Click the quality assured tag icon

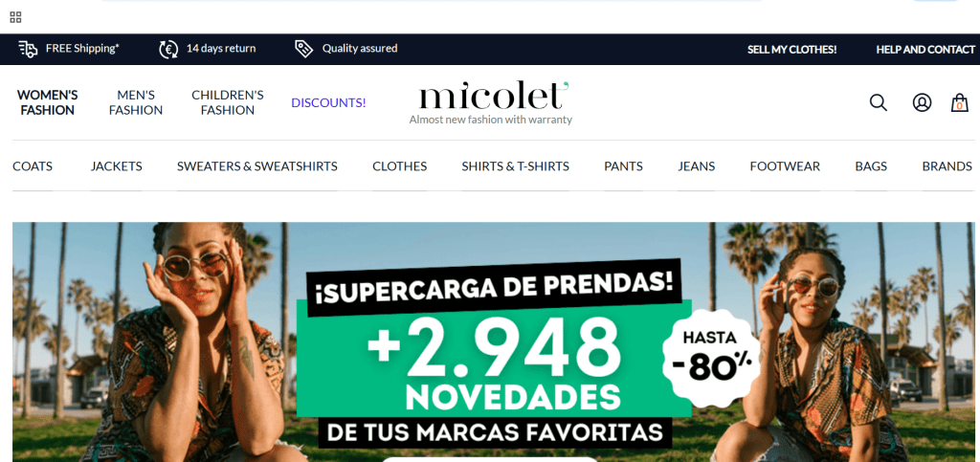(x=303, y=49)
